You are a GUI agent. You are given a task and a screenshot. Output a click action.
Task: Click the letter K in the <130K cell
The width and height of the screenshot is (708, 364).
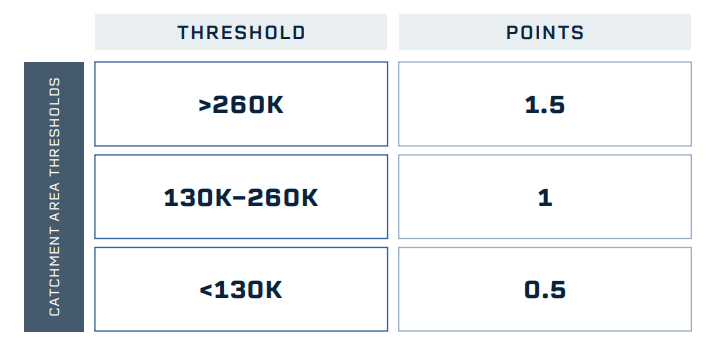click(x=273, y=289)
